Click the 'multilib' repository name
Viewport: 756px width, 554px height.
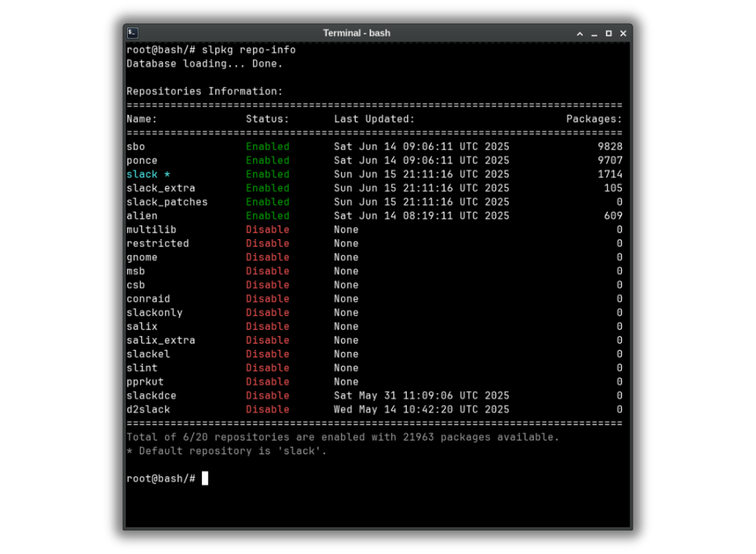151,229
